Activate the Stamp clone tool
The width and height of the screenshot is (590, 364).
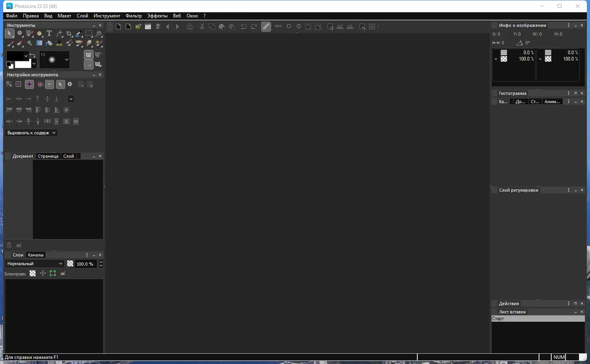point(59,43)
